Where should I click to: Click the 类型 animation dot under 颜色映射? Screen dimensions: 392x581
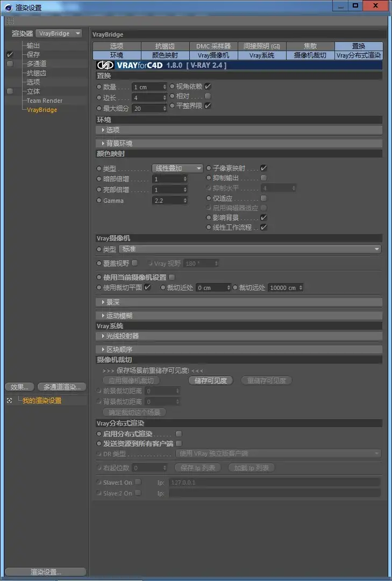tap(99, 168)
